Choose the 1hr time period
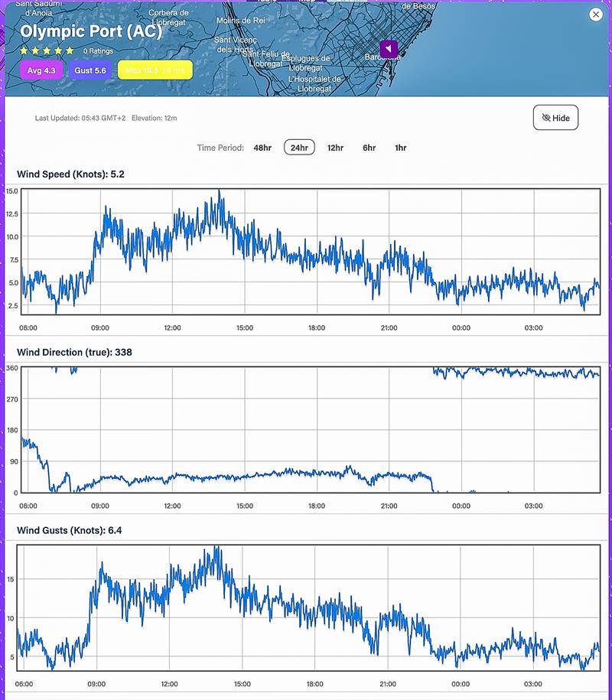612x700 pixels. point(400,148)
